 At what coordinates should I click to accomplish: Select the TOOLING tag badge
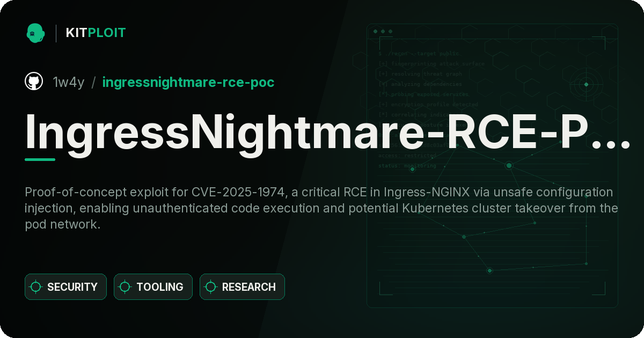coord(153,287)
